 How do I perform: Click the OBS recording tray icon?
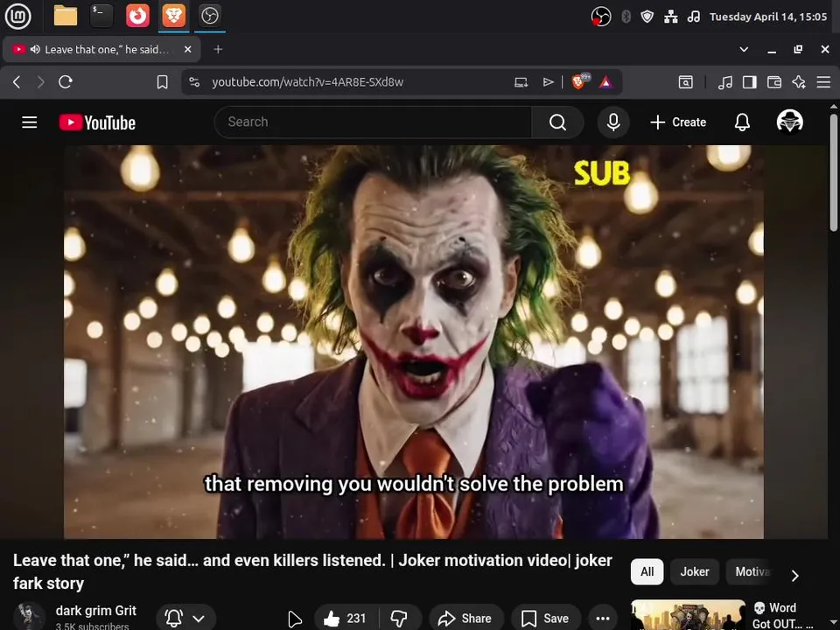click(601, 17)
